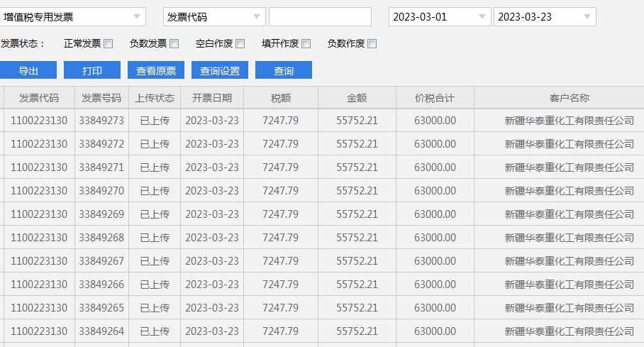
Task: Open 查询设置 query settings
Action: (220, 70)
